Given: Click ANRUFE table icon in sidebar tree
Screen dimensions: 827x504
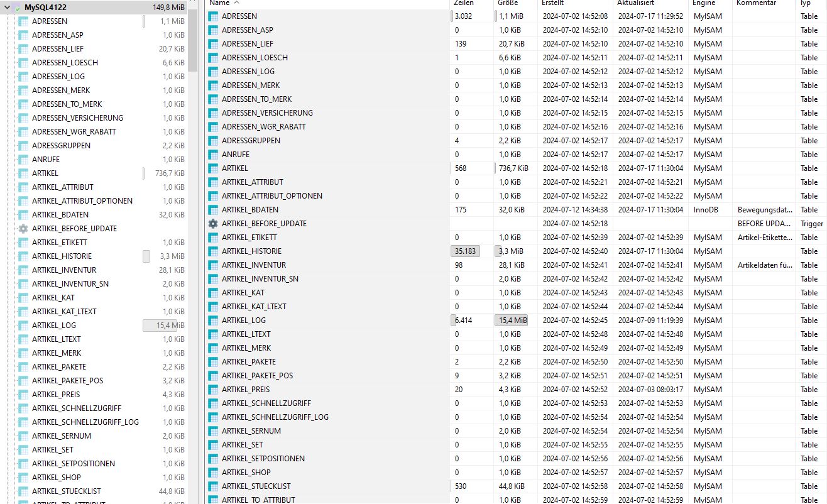Looking at the screenshot, I should pos(23,160).
